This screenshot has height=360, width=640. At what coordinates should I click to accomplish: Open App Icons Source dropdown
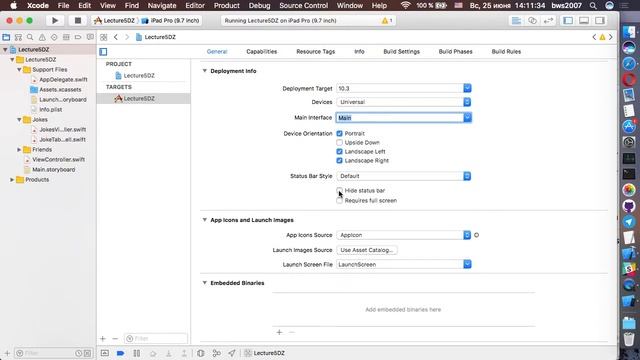(404, 235)
